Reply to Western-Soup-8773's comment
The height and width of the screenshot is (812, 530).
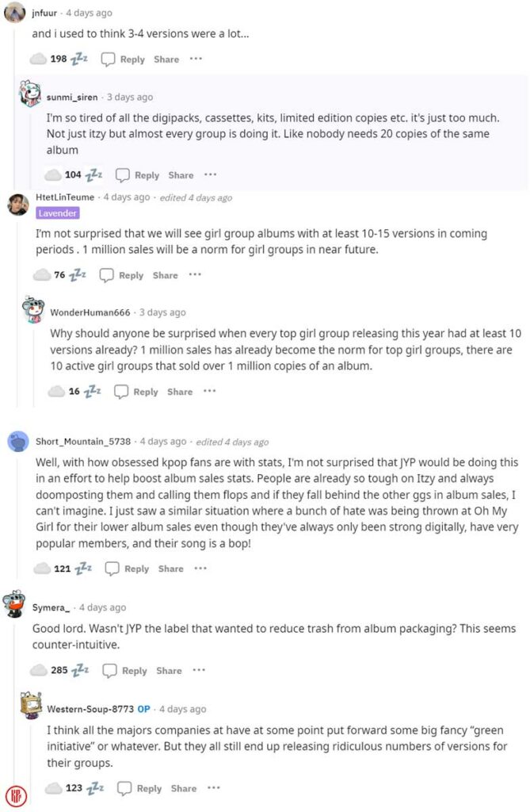[x=140, y=788]
